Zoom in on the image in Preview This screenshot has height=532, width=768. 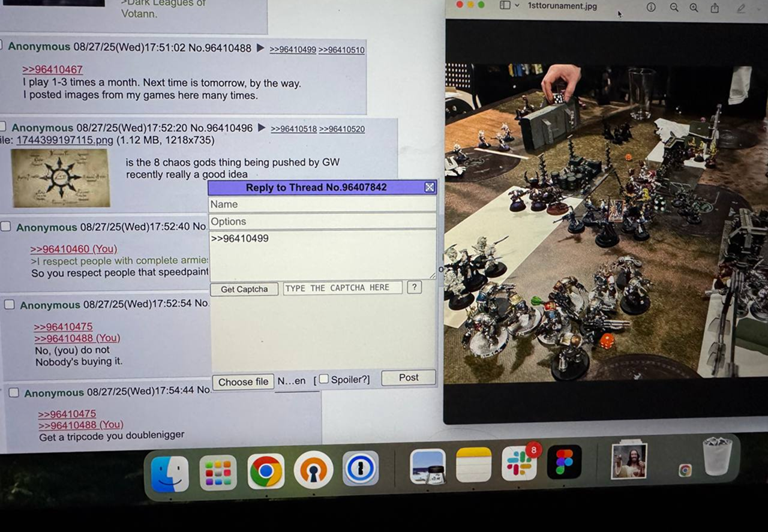[694, 7]
